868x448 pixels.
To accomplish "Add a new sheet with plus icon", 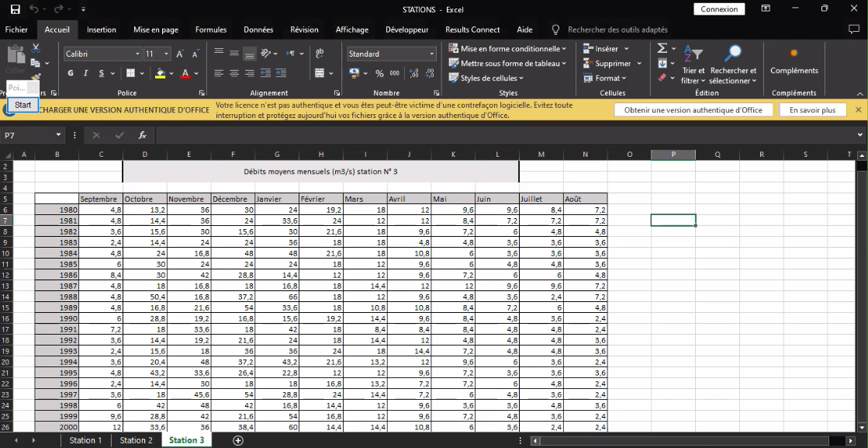I will click(x=238, y=440).
